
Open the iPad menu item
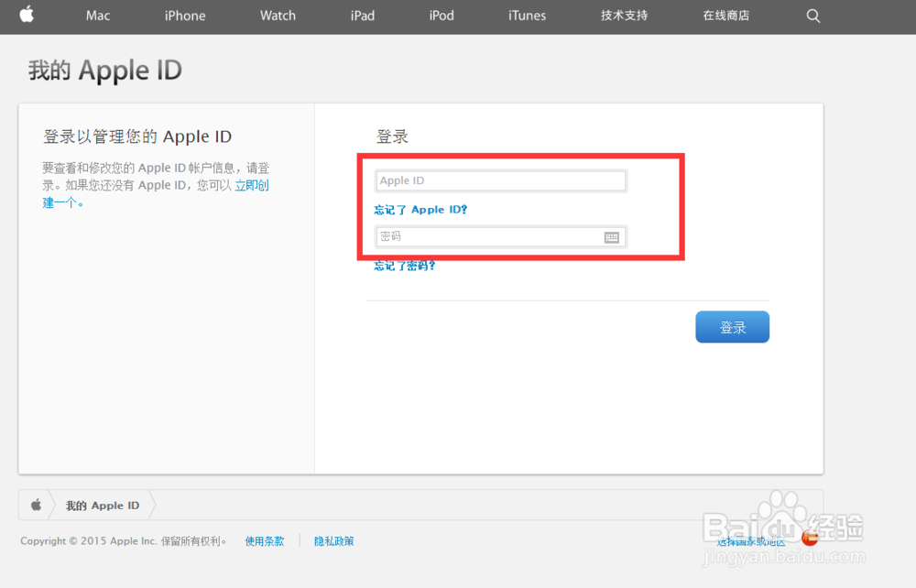(363, 16)
